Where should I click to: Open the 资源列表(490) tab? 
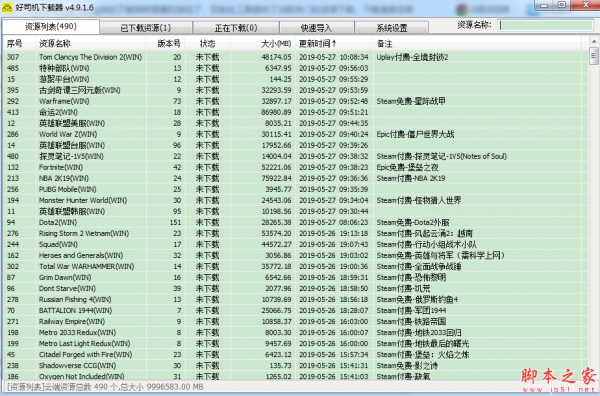pos(51,27)
